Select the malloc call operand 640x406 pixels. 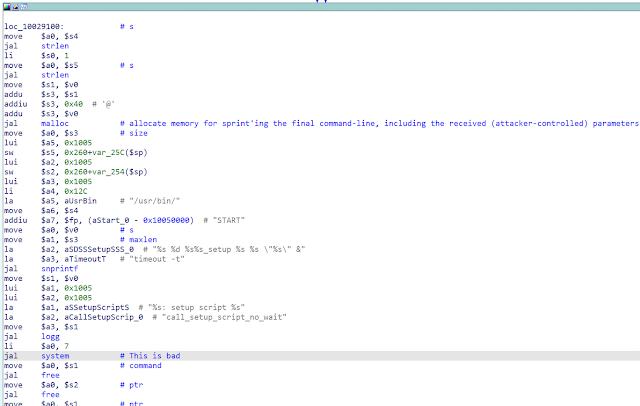tap(55, 123)
